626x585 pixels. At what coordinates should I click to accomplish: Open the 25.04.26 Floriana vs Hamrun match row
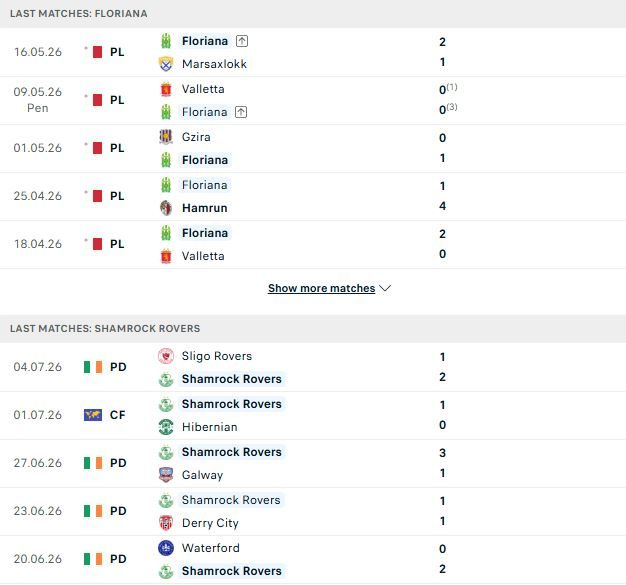pyautogui.click(x=313, y=196)
